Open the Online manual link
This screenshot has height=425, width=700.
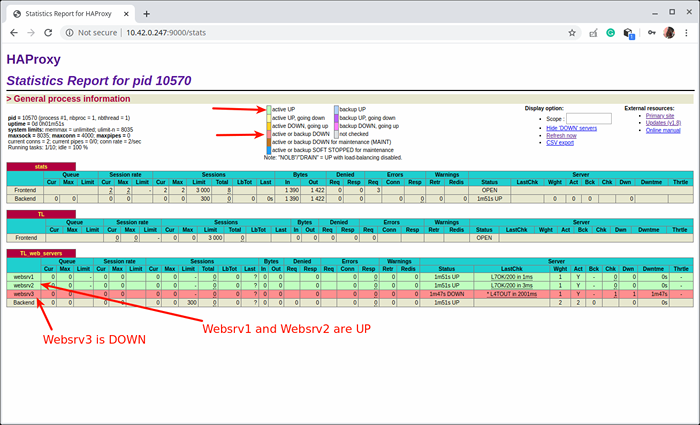click(x=663, y=130)
